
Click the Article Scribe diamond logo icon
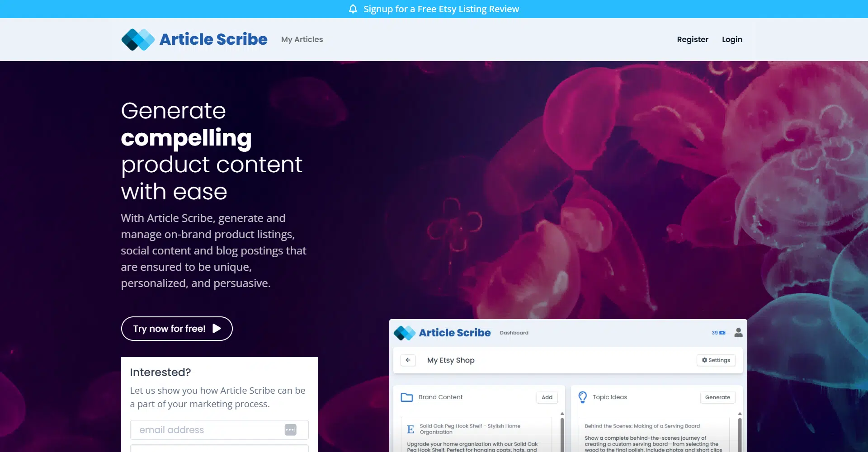138,40
